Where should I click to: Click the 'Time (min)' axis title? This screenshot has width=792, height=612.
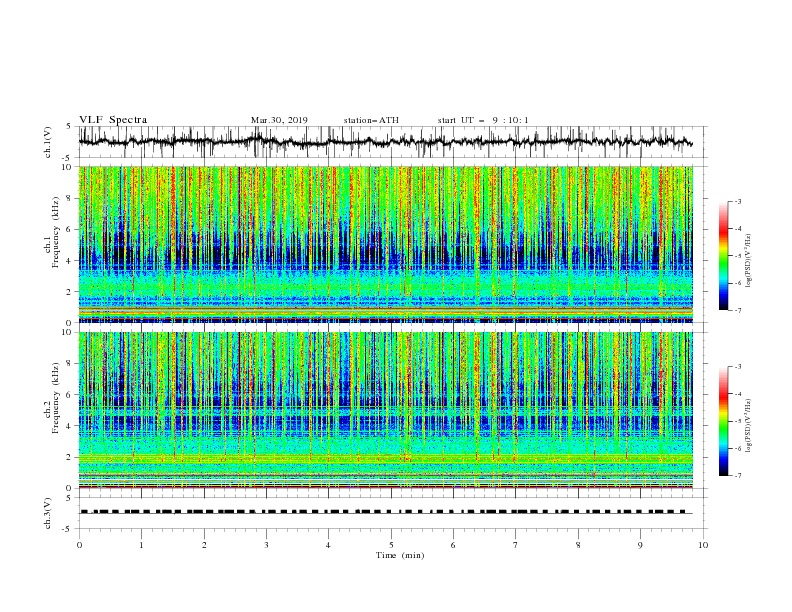400,555
